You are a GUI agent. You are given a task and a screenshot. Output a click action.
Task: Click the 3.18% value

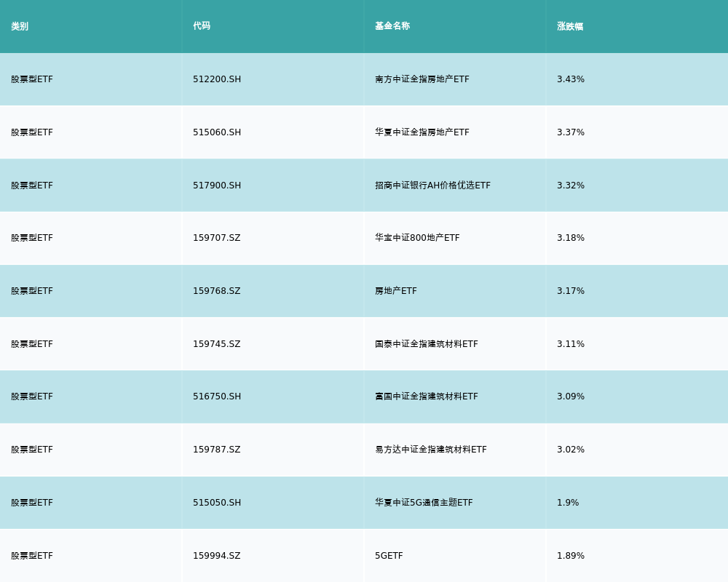pos(571,238)
